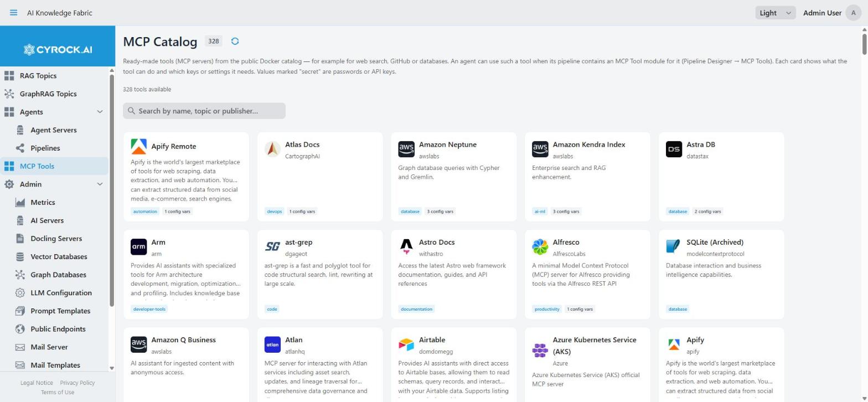Go to Pipelines in sidebar
Viewport: 868px width, 402px height.
tap(54, 148)
